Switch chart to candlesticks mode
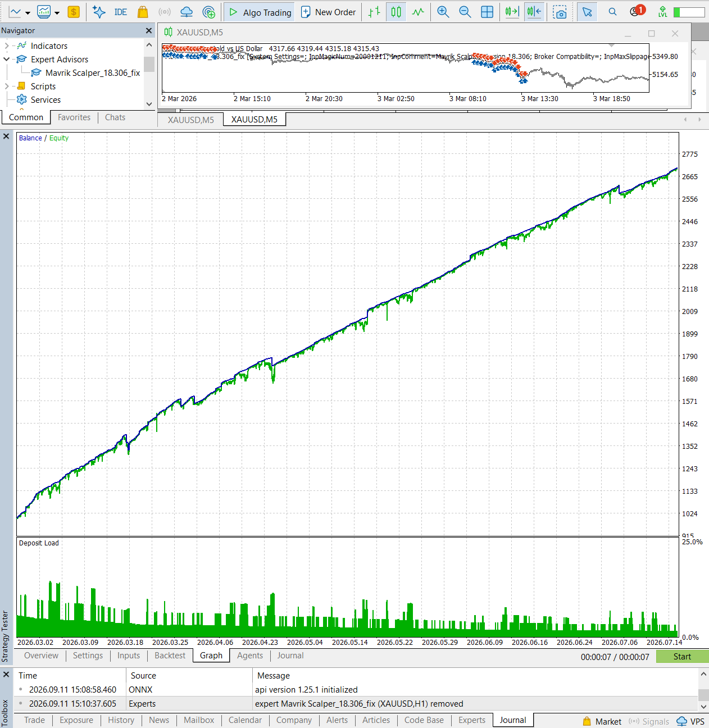709x728 pixels. (396, 12)
